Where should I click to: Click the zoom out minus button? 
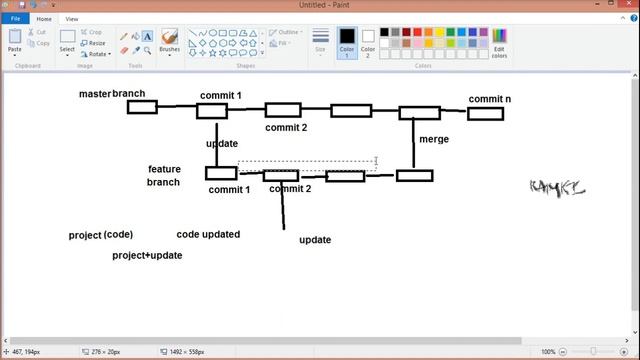563,351
